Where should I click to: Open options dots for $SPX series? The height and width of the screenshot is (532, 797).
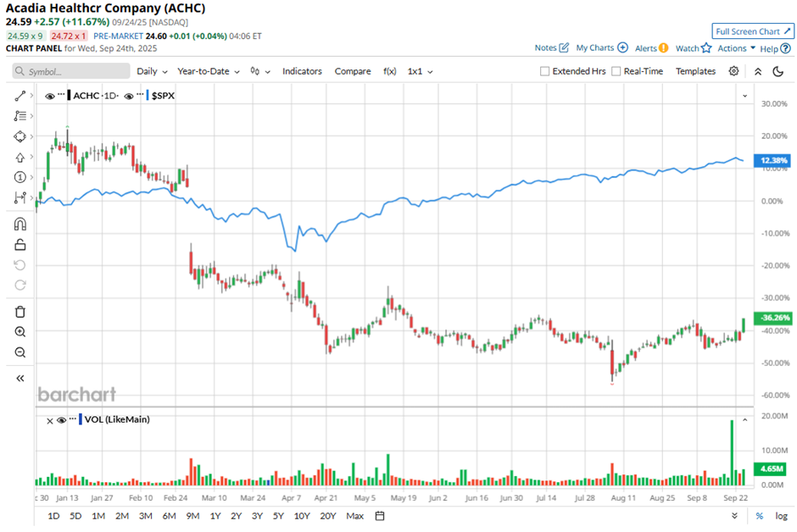[x=140, y=95]
